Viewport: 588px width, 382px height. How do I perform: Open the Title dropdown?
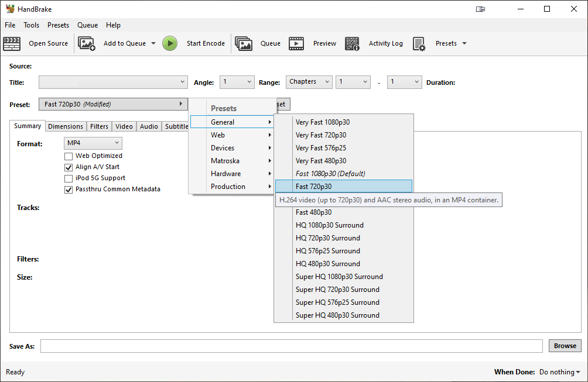(x=113, y=82)
